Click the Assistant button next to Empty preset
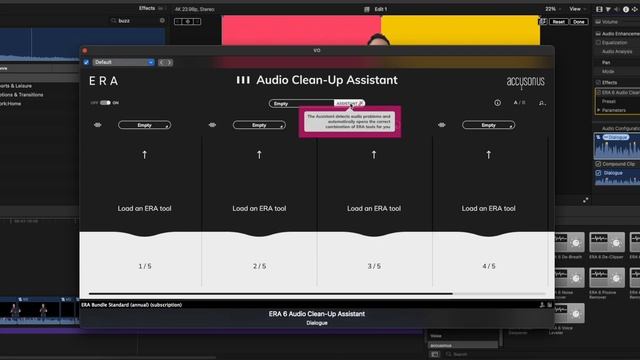Viewport: 640px width, 360px height. click(349, 104)
